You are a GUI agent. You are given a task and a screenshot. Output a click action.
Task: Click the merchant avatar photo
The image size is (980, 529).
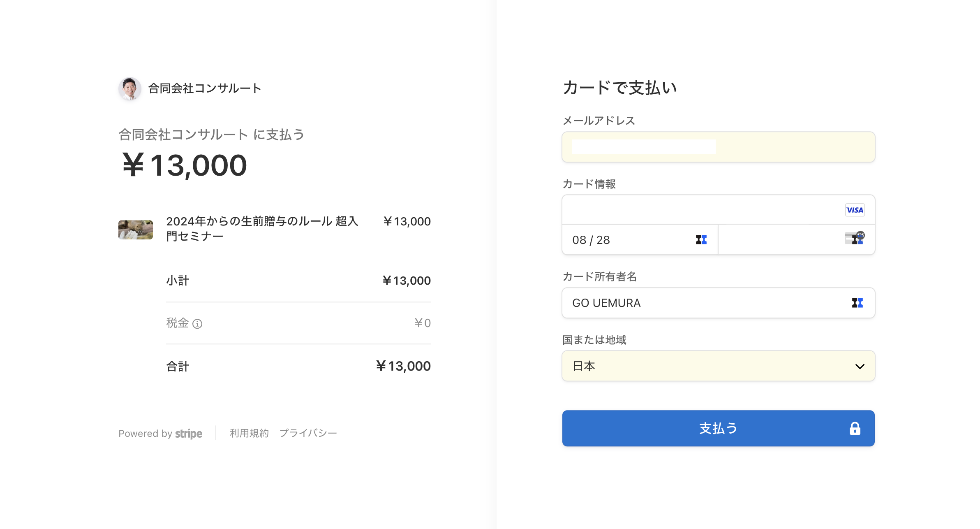(130, 88)
